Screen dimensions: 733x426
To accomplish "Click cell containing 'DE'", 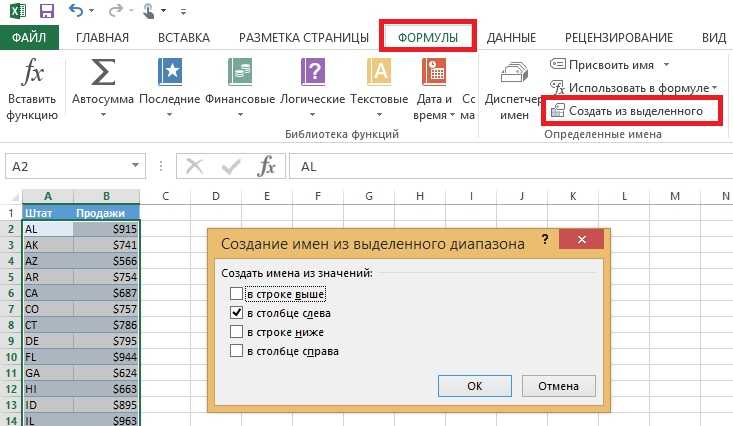I will tap(48, 341).
